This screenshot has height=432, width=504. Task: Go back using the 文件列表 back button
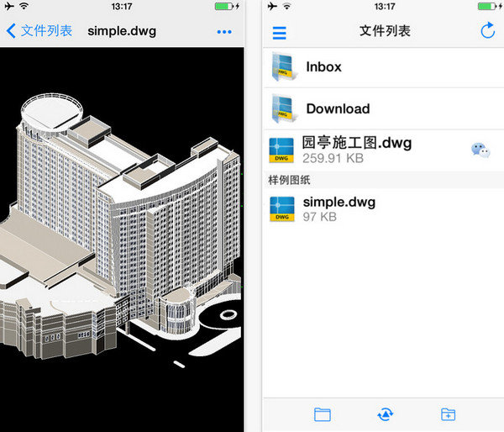click(39, 32)
